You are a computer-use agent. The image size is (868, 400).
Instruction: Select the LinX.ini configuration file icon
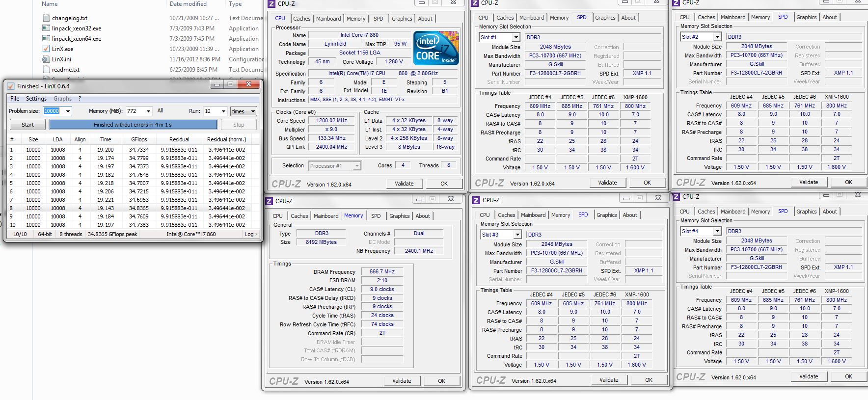pos(46,59)
